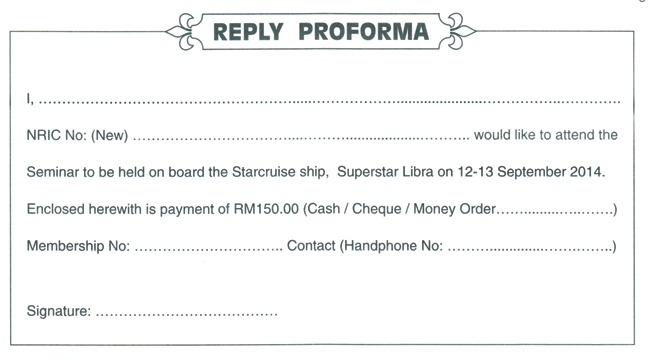Click the REPLY PROFORMA title banner

[x=320, y=32]
